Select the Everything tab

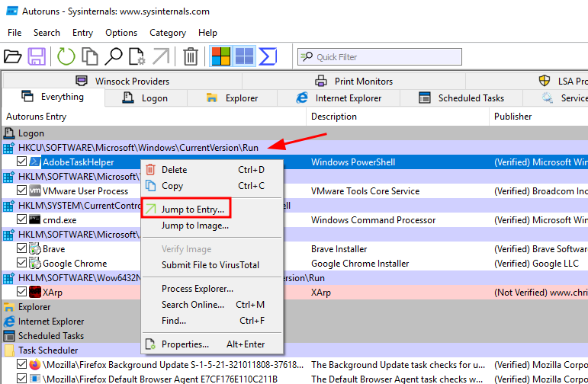pos(53,97)
